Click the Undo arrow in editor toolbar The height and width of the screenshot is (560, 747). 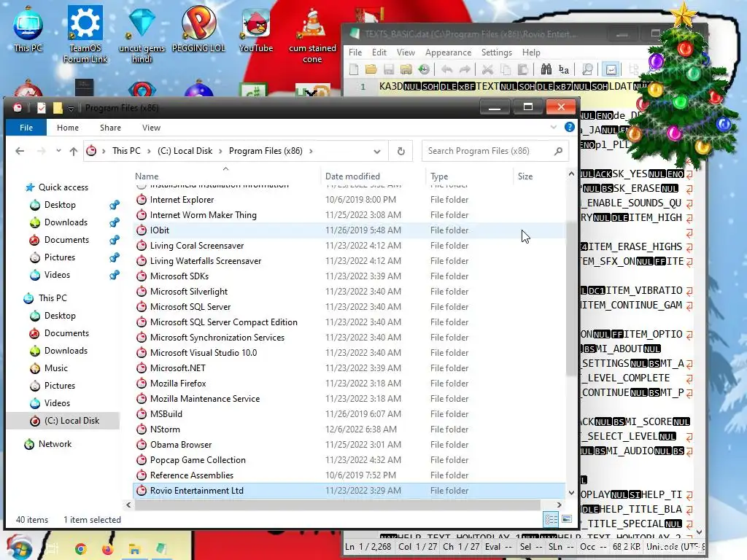click(447, 69)
